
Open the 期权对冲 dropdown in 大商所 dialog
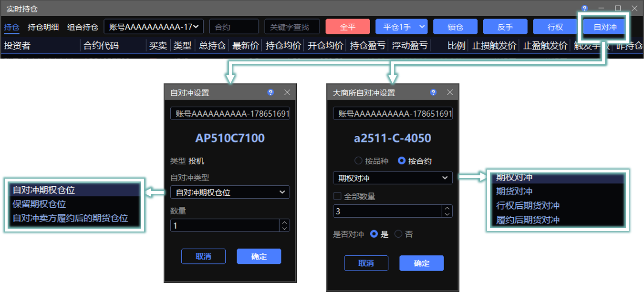click(393, 178)
